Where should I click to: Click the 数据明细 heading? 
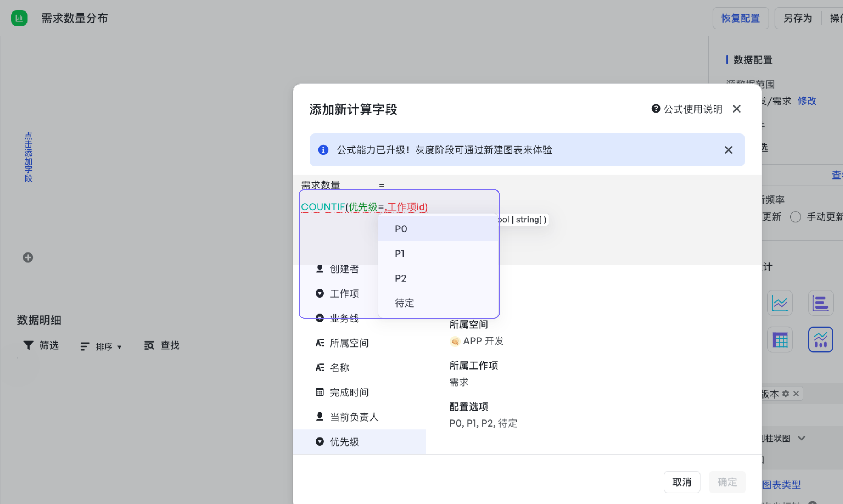coord(39,320)
